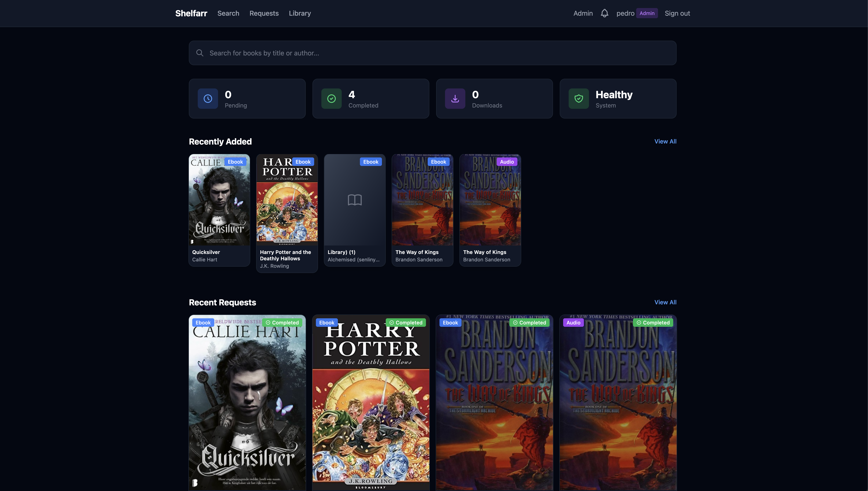This screenshot has width=868, height=491.
Task: Open Harry Potter and the Deathly Hallows cover
Action: pyautogui.click(x=287, y=200)
